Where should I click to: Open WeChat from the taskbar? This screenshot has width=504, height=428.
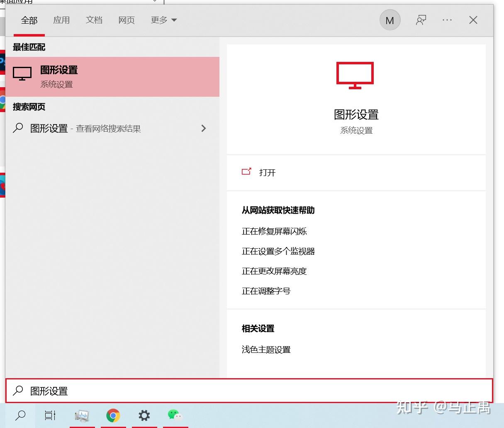[175, 415]
